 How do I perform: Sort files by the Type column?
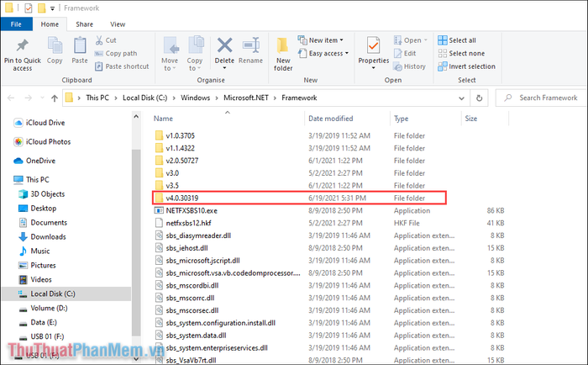coord(401,119)
